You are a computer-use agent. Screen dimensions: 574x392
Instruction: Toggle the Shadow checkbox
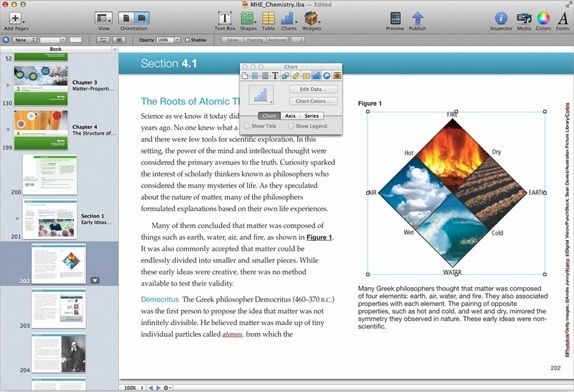pos(187,40)
